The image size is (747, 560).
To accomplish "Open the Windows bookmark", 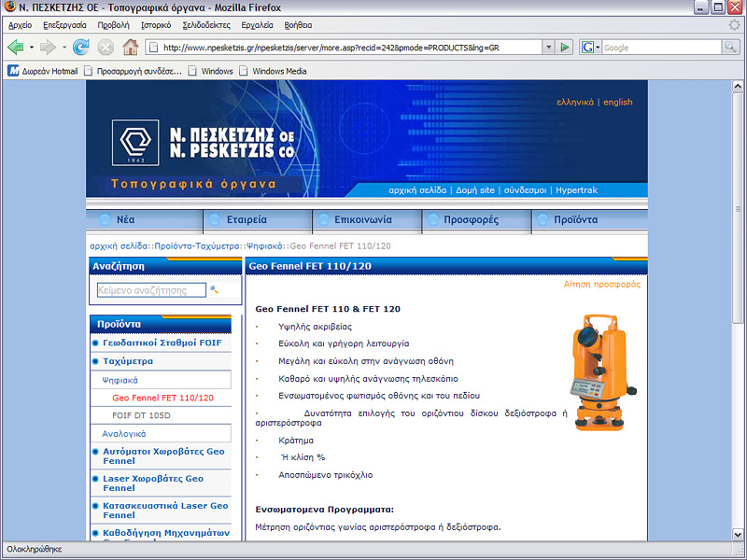I will [211, 71].
